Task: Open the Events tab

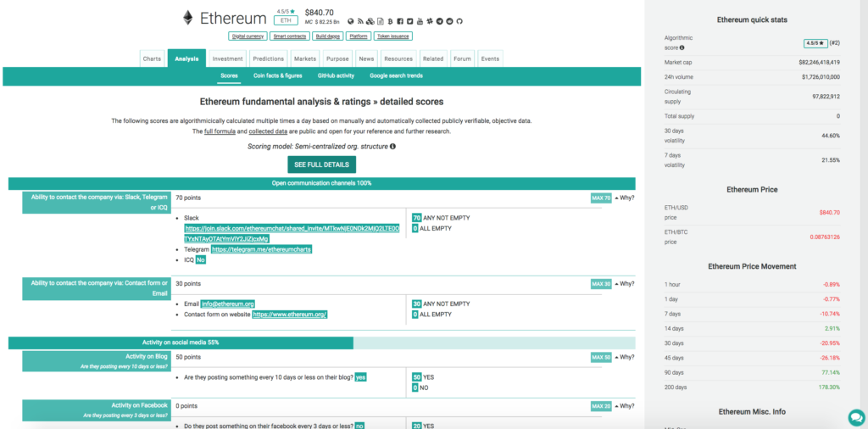Action: click(x=490, y=58)
